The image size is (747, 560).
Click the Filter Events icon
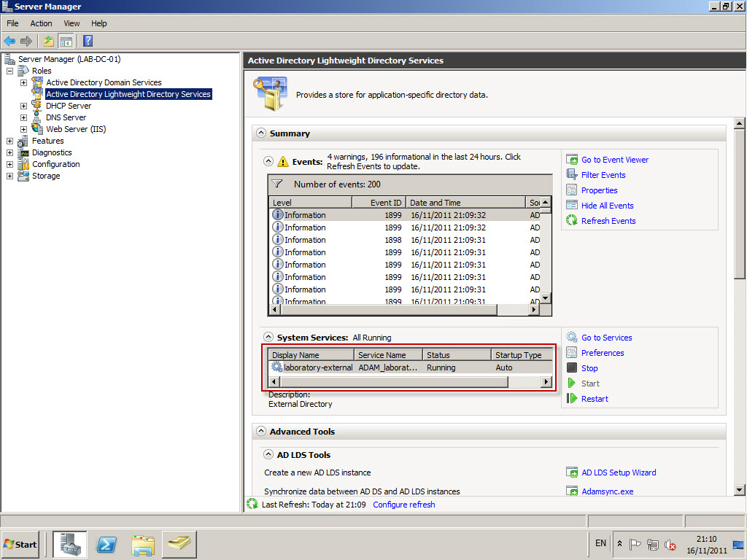pyautogui.click(x=572, y=175)
